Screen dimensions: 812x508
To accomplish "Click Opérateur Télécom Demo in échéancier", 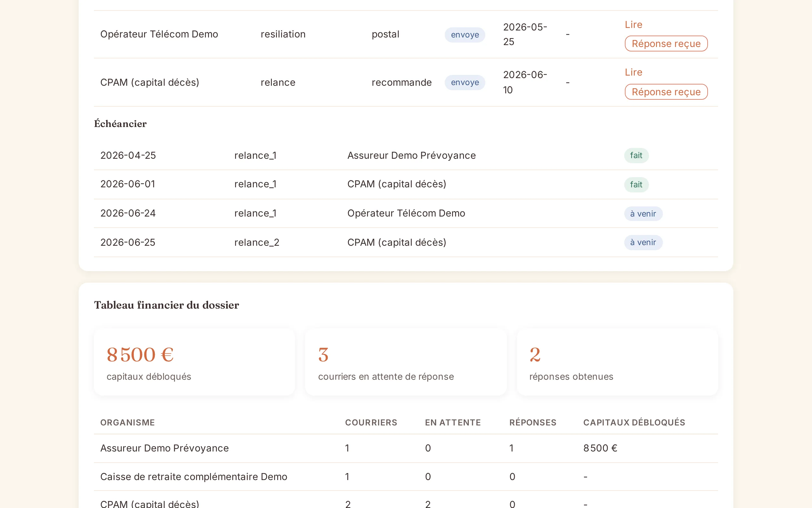I will 406,213.
